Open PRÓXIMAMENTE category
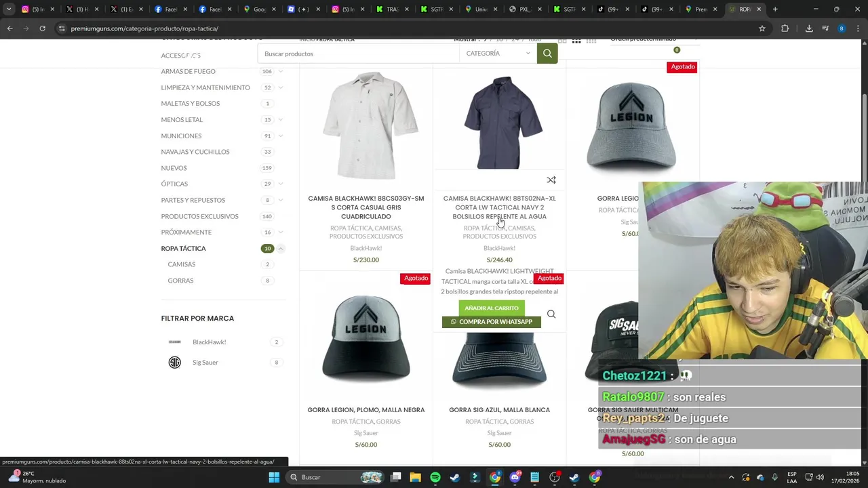This screenshot has width=868, height=488. pos(186,232)
